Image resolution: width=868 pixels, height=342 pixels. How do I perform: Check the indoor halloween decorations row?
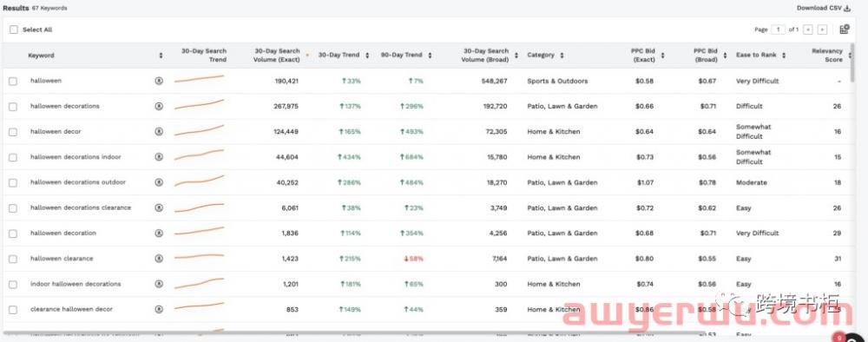(13, 285)
